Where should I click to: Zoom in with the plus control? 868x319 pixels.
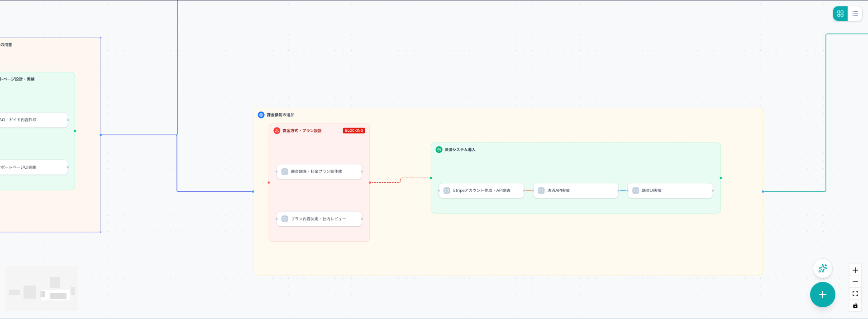point(855,270)
